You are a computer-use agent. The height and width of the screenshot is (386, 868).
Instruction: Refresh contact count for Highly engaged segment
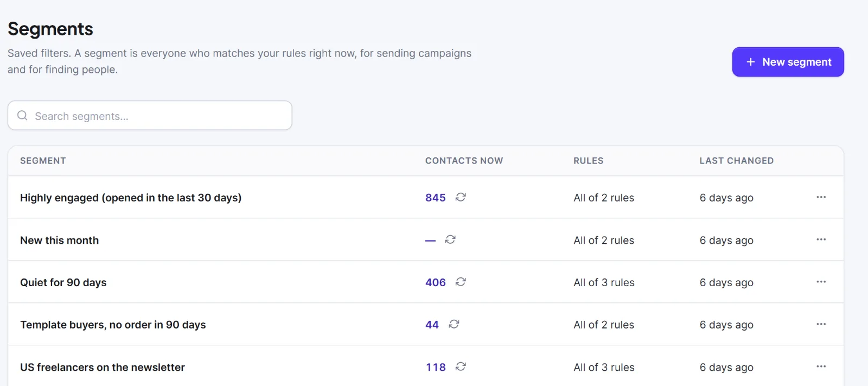pos(461,197)
